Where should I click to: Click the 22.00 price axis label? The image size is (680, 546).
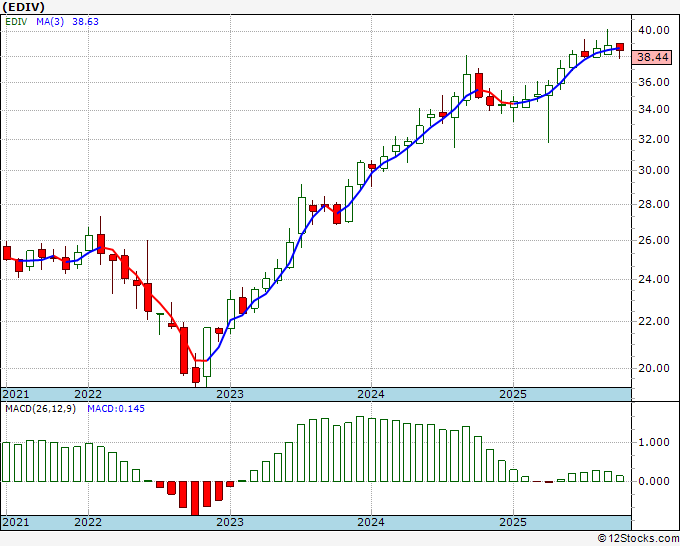[654, 321]
